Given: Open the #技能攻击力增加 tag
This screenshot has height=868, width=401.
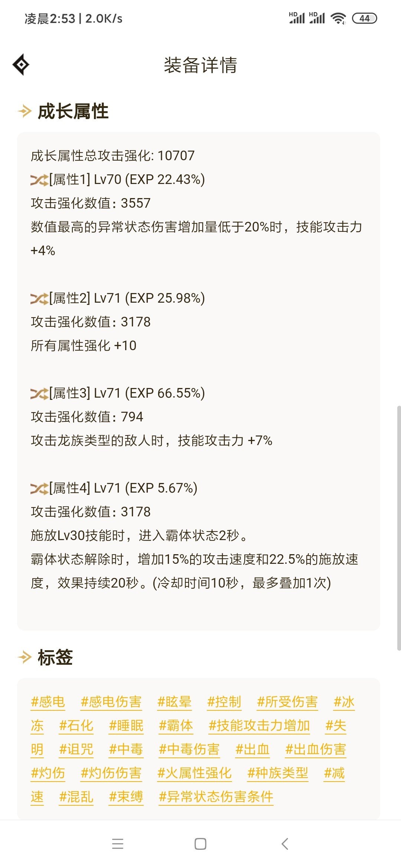Looking at the screenshot, I should point(259,726).
